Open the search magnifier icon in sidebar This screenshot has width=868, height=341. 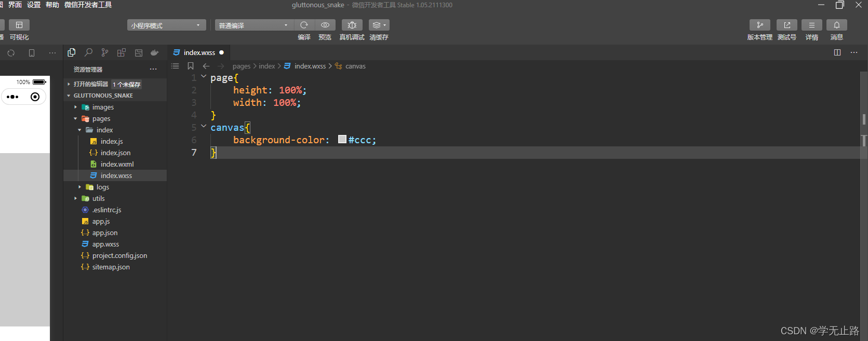pos(88,52)
